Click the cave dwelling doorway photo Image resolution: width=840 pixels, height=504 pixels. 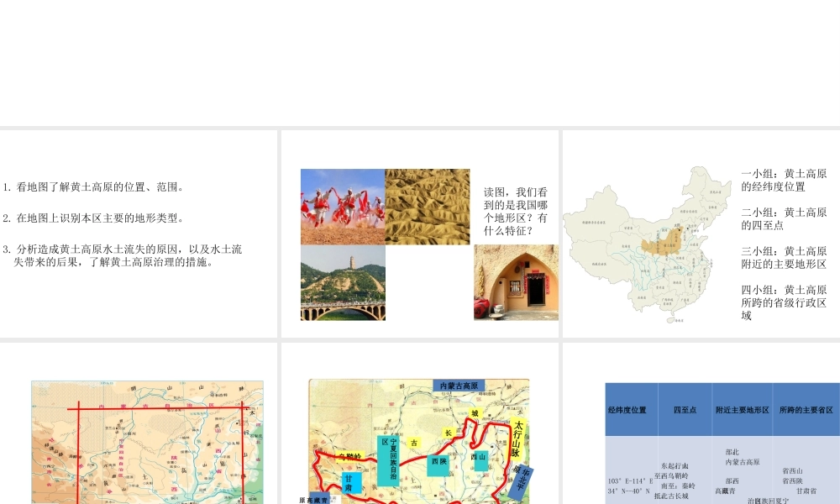(x=516, y=282)
